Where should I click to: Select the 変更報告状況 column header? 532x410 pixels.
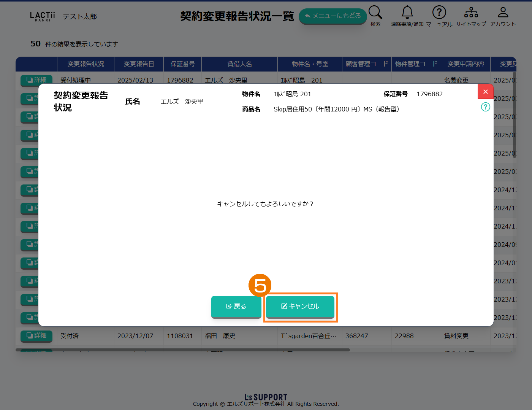click(x=85, y=64)
